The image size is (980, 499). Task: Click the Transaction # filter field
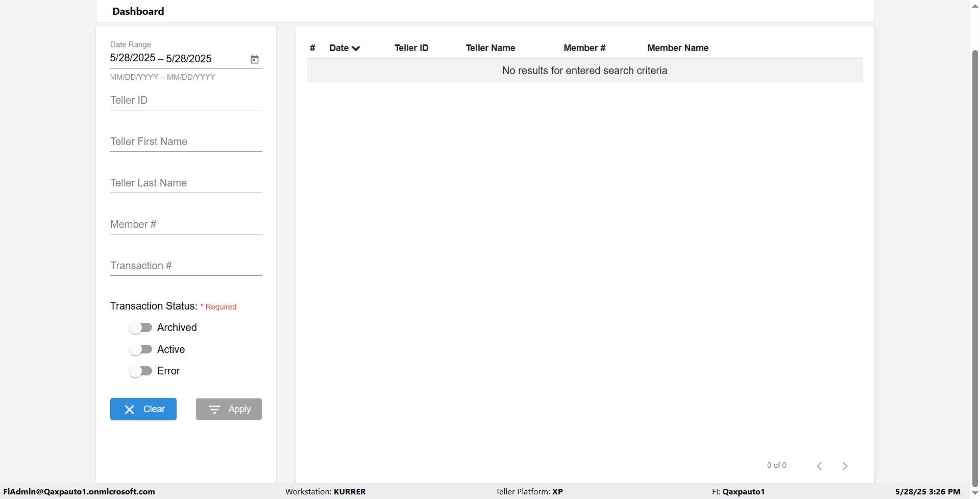tap(186, 266)
